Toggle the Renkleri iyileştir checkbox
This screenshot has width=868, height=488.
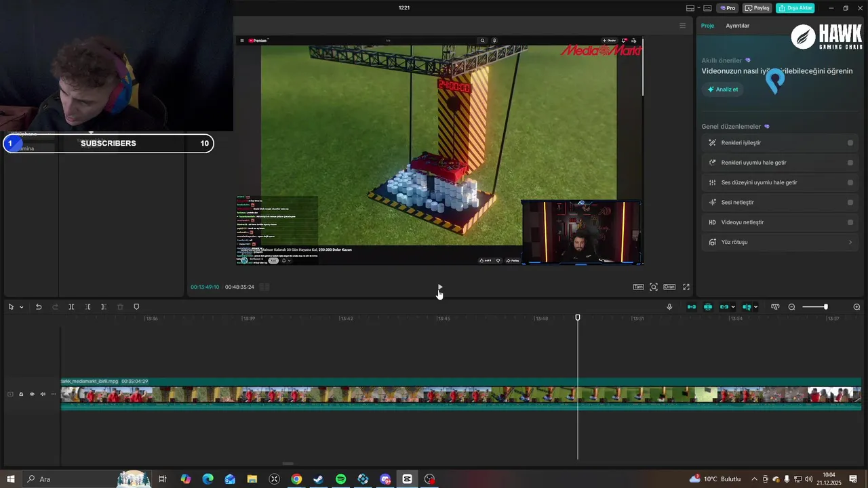tap(850, 143)
